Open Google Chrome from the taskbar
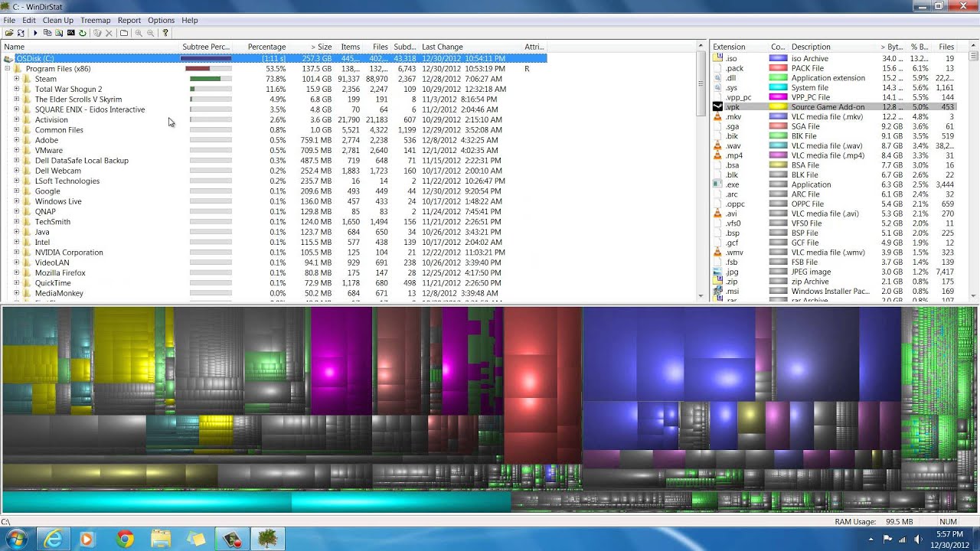The width and height of the screenshot is (980, 551). [x=125, y=539]
